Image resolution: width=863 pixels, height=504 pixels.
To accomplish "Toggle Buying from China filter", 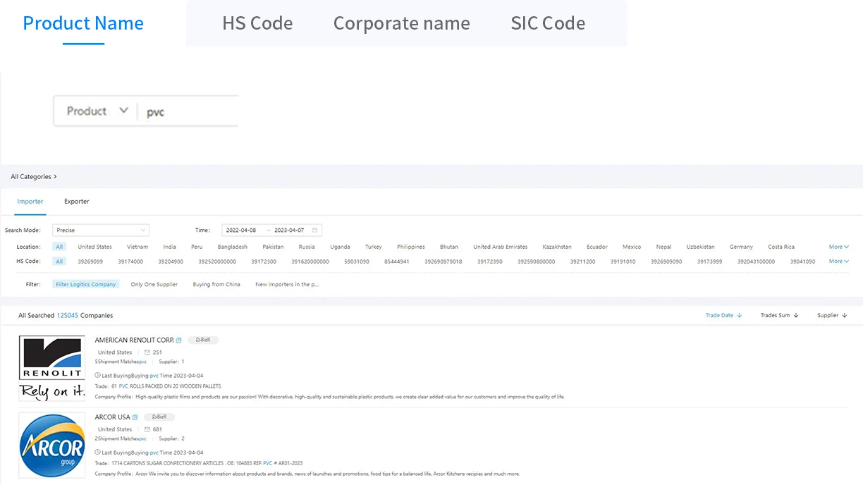I will [x=216, y=285].
